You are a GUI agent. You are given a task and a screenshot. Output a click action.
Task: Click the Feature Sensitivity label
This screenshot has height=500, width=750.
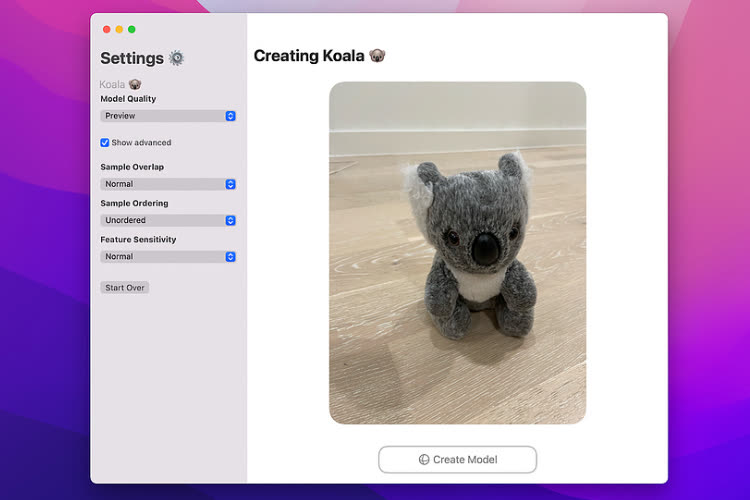(138, 239)
